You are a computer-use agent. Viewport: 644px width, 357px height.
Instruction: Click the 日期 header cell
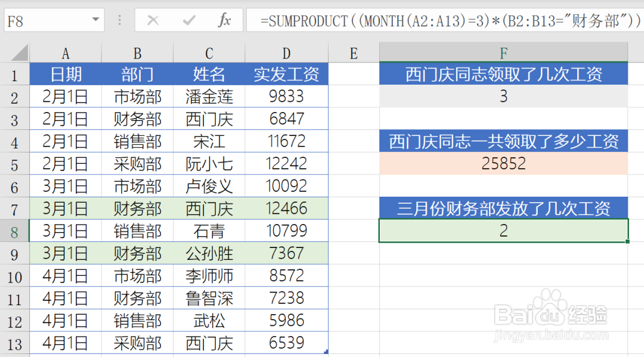(66, 74)
